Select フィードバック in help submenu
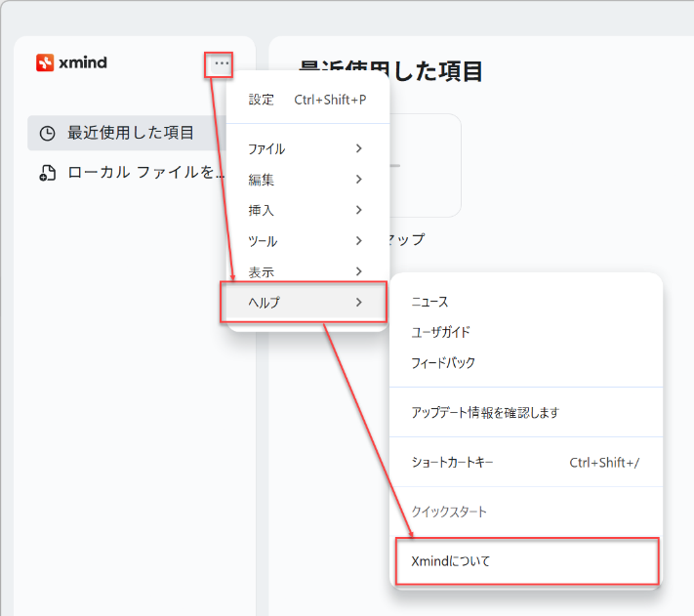The image size is (694, 616). pyautogui.click(x=526, y=363)
